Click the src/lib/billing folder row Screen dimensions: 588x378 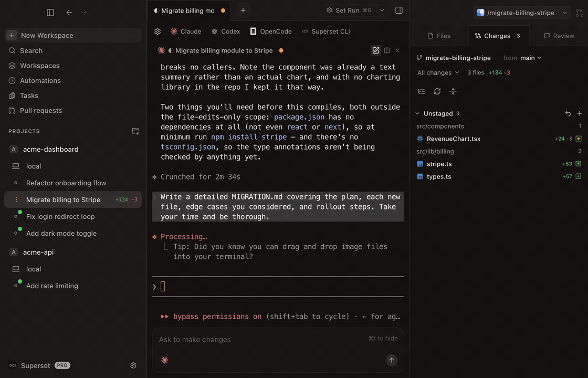point(499,152)
